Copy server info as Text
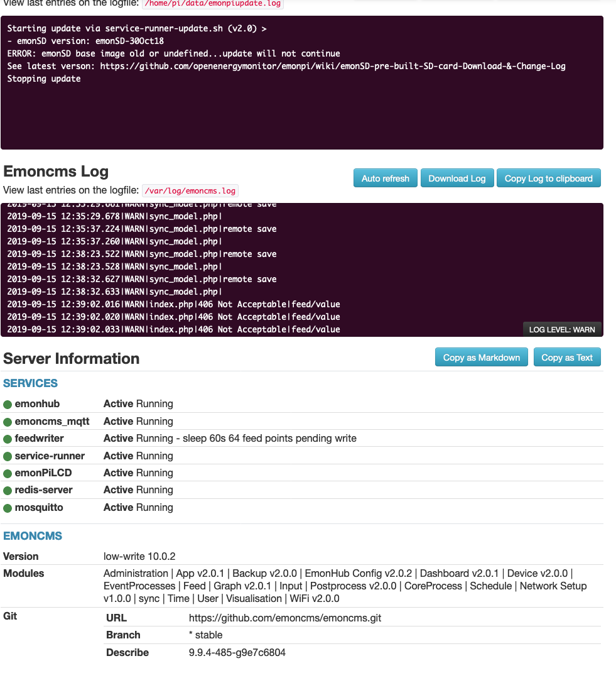616x678 pixels. pyautogui.click(x=567, y=357)
